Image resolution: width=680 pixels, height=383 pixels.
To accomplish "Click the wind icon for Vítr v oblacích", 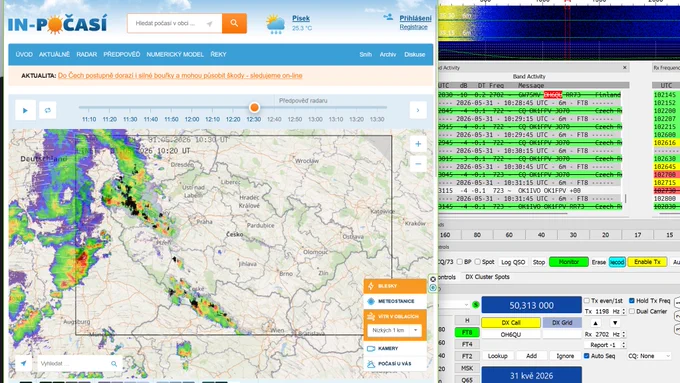I will pos(371,317).
